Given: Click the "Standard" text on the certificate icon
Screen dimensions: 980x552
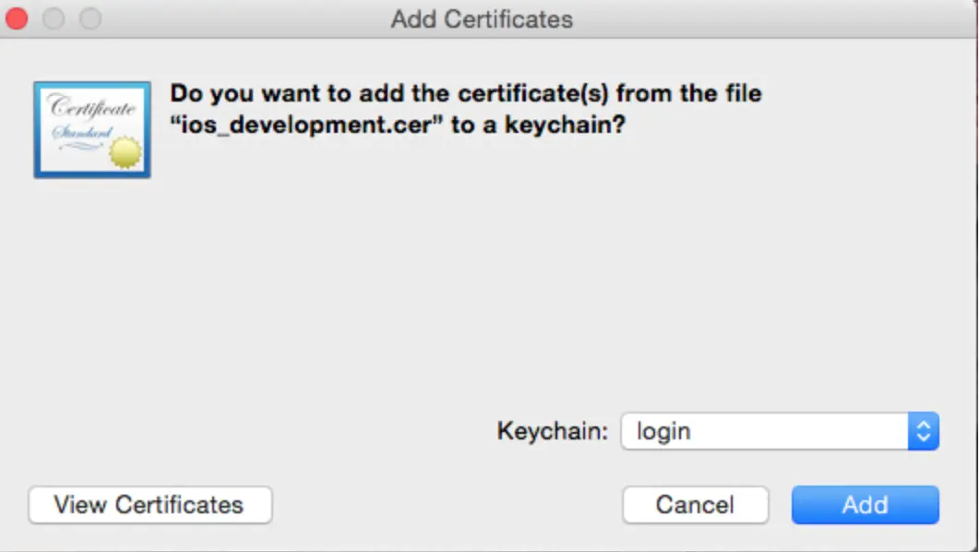Looking at the screenshot, I should coord(83,134).
